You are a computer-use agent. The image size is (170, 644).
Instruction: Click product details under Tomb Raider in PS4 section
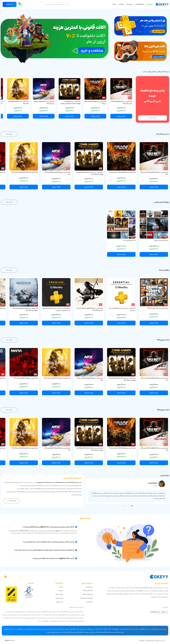pyautogui.click(x=121, y=393)
